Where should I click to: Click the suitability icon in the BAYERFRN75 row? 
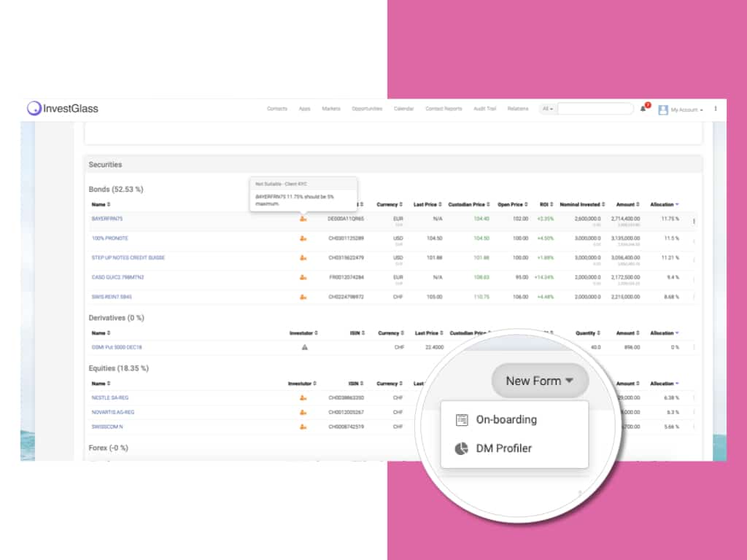coord(303,219)
